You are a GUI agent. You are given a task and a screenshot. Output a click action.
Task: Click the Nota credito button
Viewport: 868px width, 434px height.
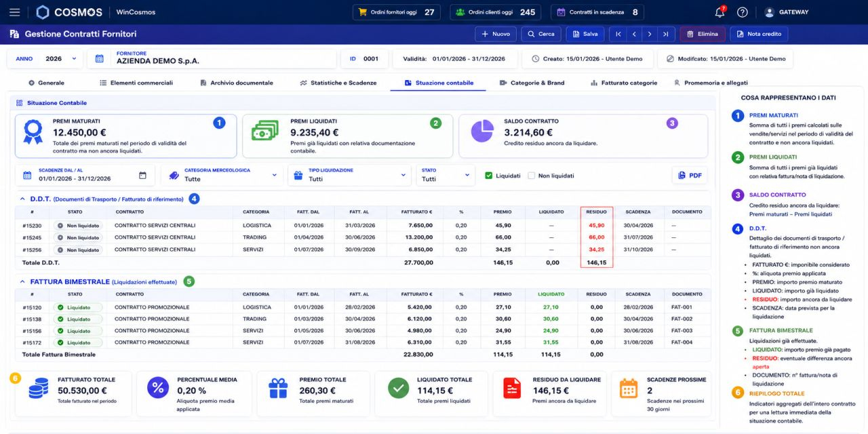click(x=759, y=34)
